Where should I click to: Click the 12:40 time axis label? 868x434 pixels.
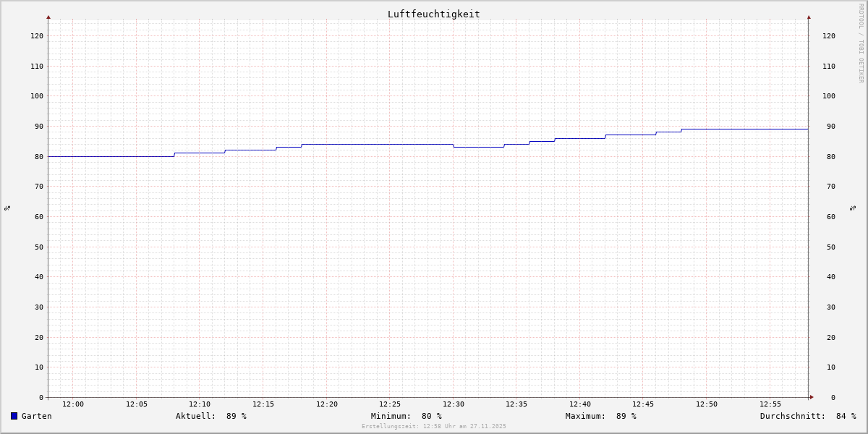pyautogui.click(x=580, y=404)
